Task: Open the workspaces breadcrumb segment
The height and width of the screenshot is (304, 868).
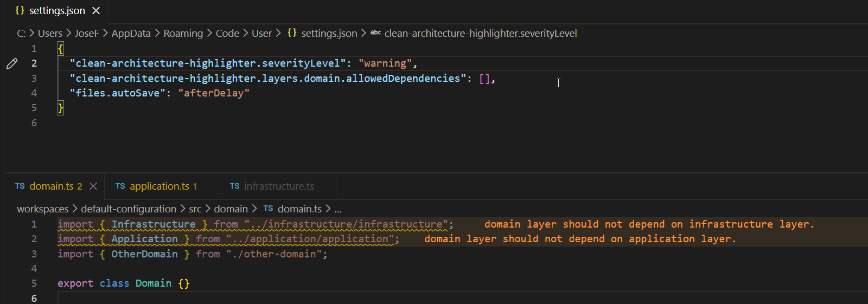Action: tap(43, 209)
